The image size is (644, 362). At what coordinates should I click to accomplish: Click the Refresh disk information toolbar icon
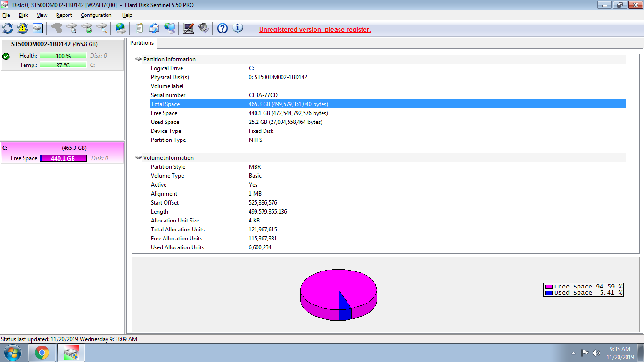pyautogui.click(x=8, y=28)
